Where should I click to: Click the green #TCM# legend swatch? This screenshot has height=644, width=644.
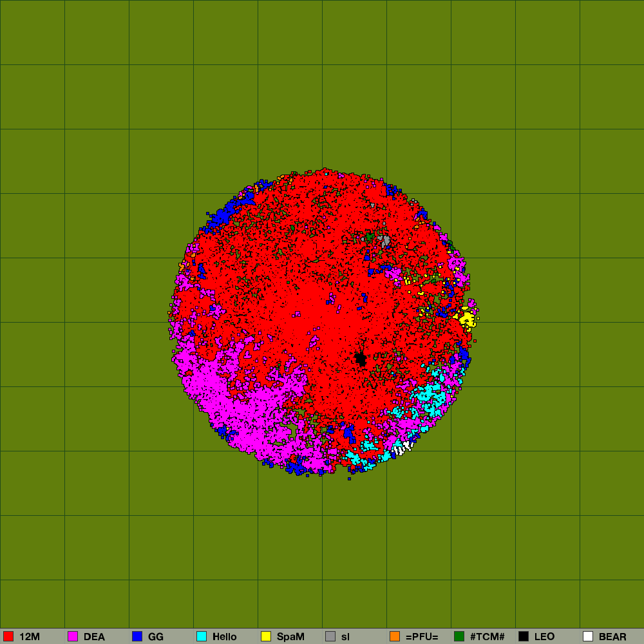459,636
